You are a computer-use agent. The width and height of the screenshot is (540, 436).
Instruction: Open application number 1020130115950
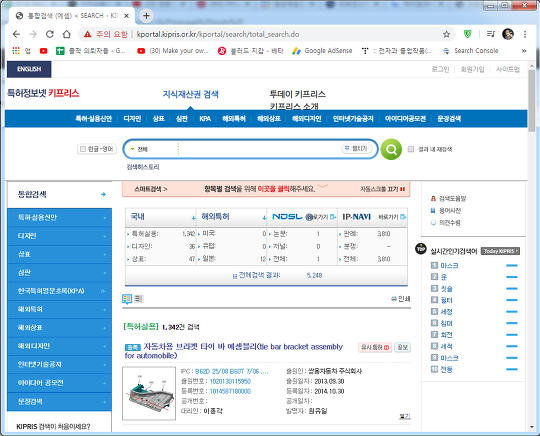pyautogui.click(x=230, y=381)
